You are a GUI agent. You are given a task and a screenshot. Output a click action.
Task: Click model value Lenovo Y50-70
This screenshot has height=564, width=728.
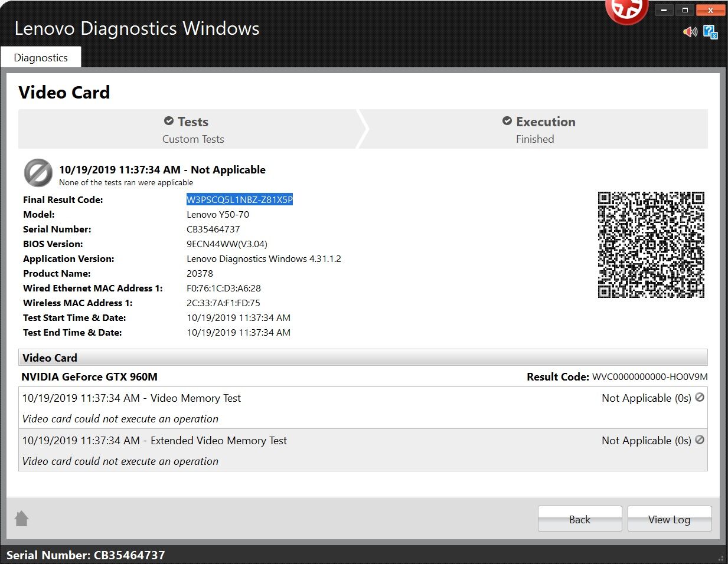point(218,214)
